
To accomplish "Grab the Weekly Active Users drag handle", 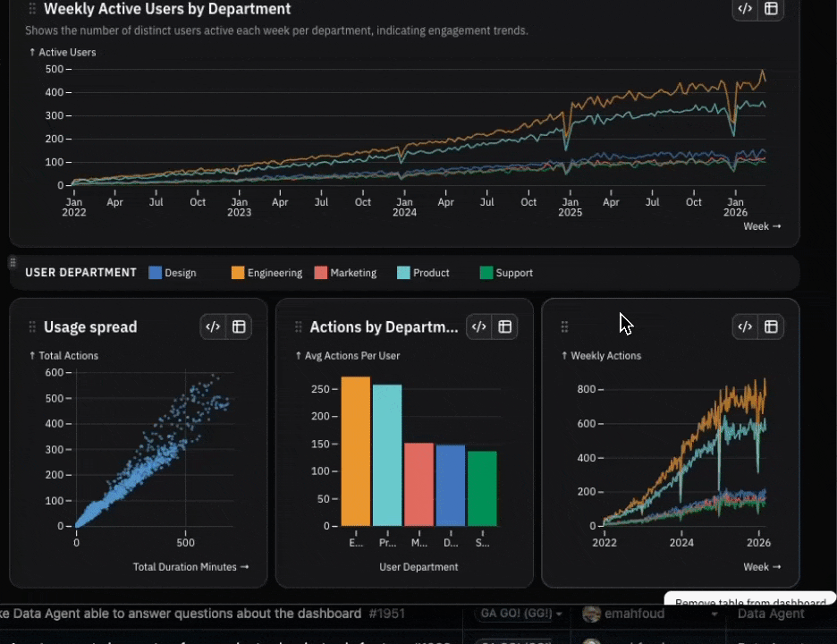I will pyautogui.click(x=32, y=9).
